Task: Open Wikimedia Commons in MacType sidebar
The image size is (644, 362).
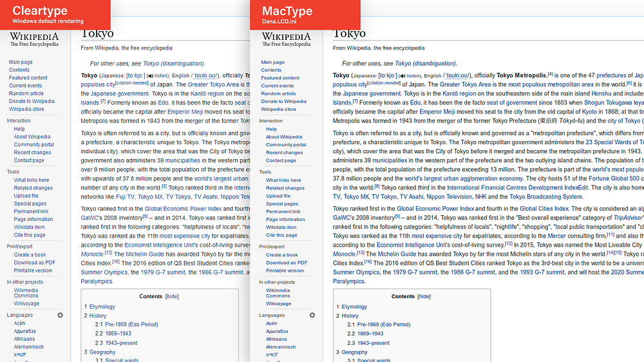Action: tap(278, 293)
